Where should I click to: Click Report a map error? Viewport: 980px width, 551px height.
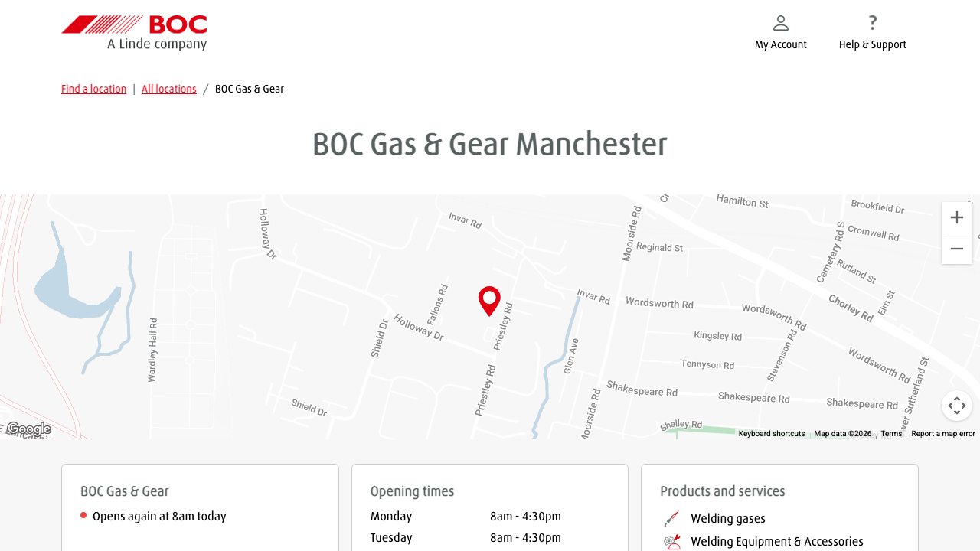pos(942,433)
